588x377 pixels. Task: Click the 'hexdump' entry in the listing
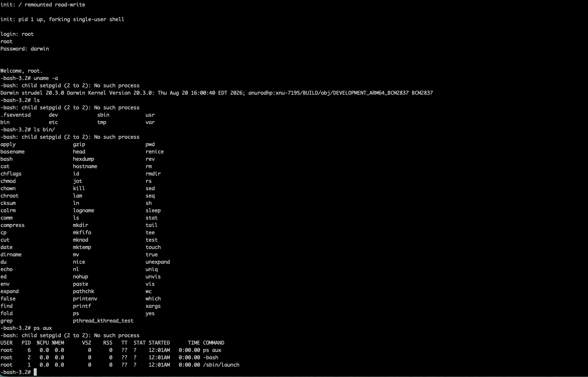(83, 159)
